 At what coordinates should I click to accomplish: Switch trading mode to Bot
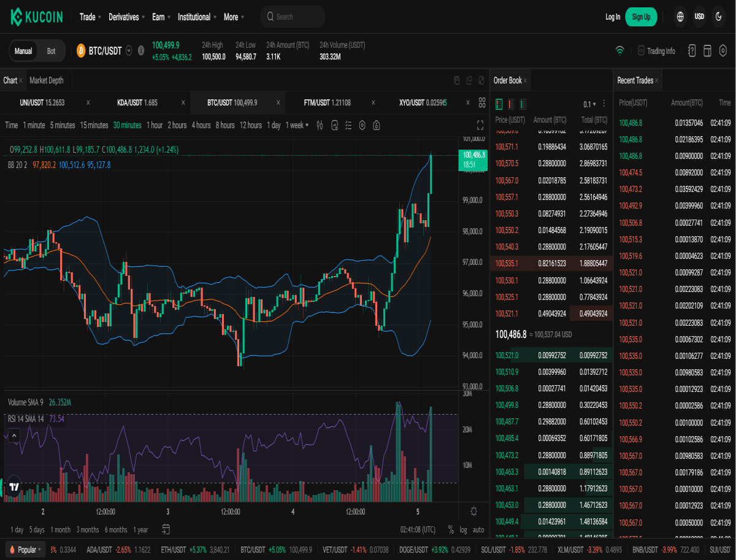[51, 51]
